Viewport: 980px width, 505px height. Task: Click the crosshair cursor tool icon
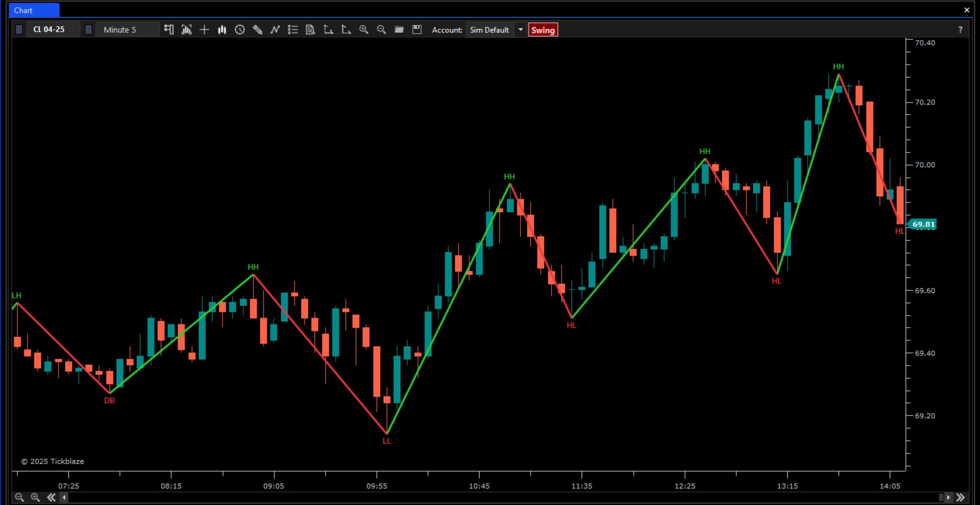204,30
